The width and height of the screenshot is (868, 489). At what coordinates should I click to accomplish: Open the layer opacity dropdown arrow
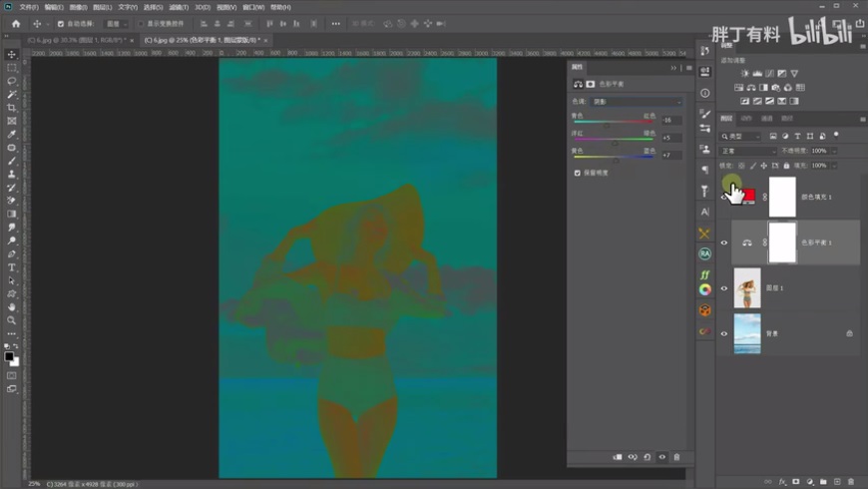coord(834,151)
